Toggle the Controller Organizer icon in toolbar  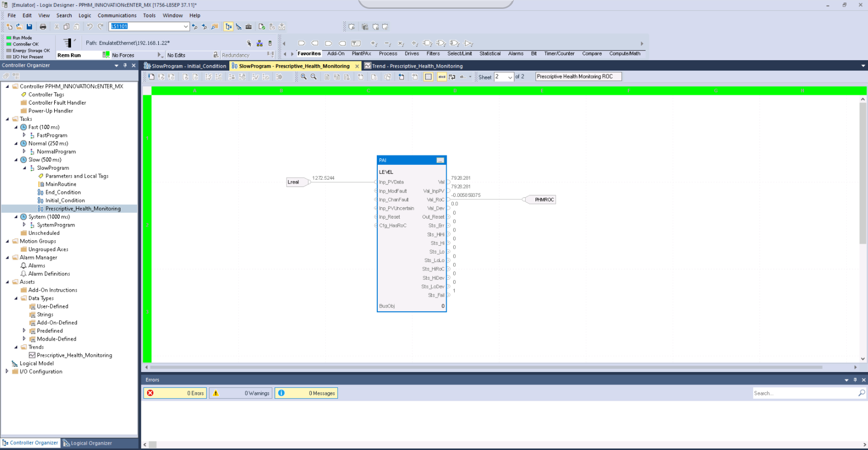coord(228,27)
